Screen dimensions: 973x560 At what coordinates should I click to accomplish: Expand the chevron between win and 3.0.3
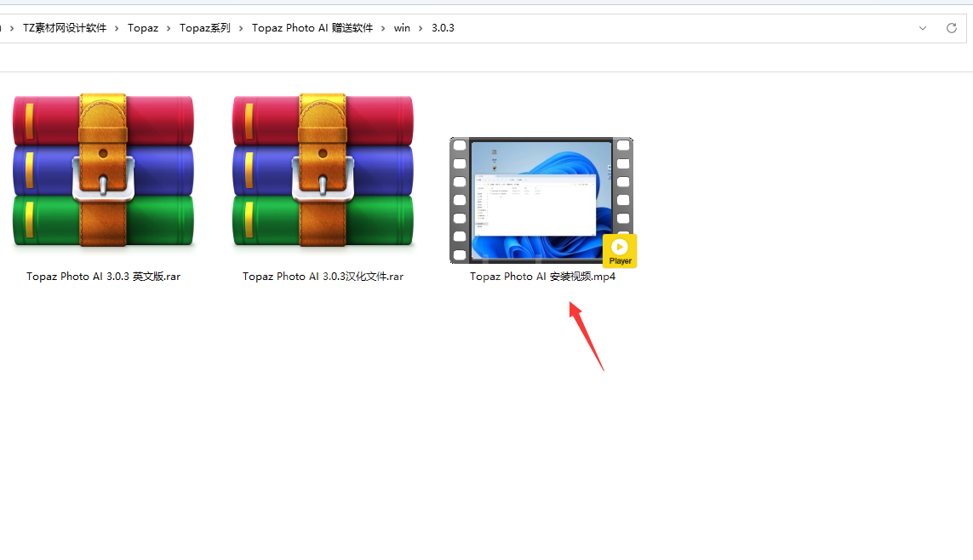point(421,29)
